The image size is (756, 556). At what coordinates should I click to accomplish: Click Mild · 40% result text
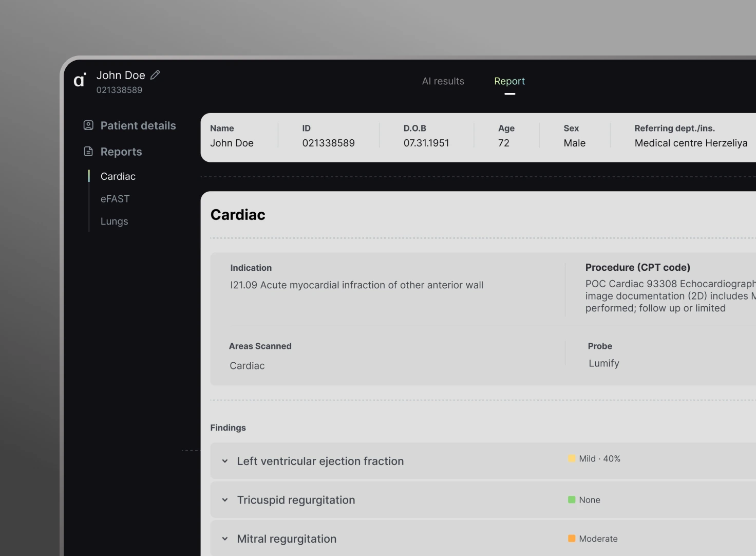tap(599, 458)
